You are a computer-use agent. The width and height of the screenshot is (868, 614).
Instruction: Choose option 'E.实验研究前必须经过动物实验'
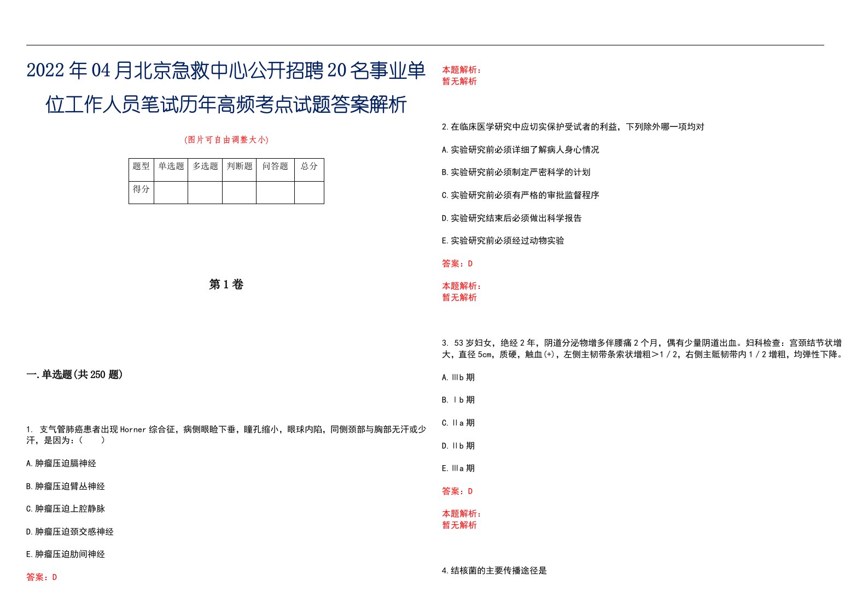(503, 241)
